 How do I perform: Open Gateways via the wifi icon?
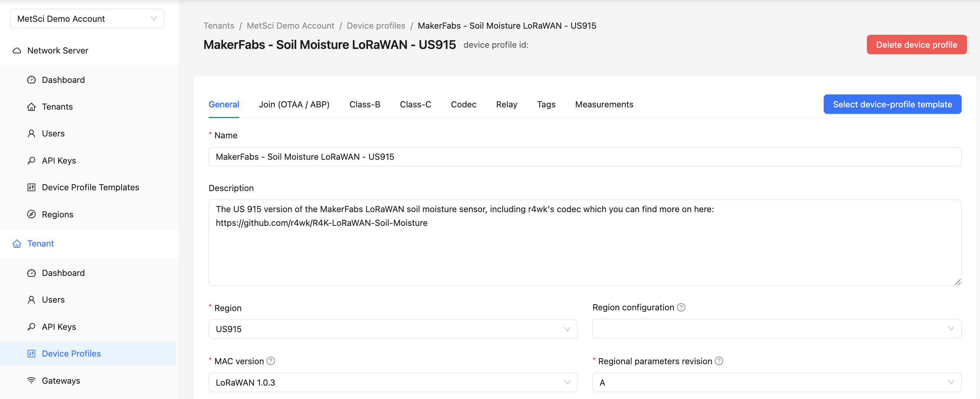[x=32, y=380]
